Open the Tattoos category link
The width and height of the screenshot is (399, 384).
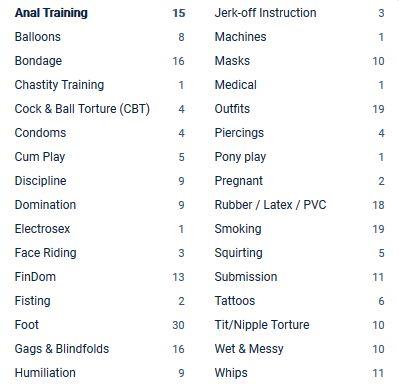click(235, 301)
